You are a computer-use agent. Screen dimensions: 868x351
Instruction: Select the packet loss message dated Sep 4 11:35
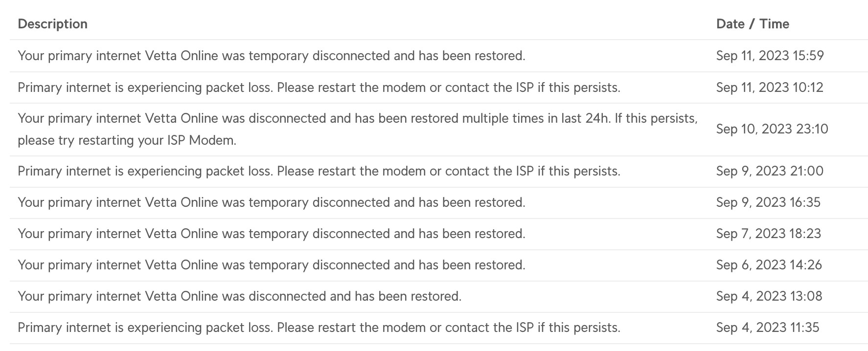[x=319, y=328]
